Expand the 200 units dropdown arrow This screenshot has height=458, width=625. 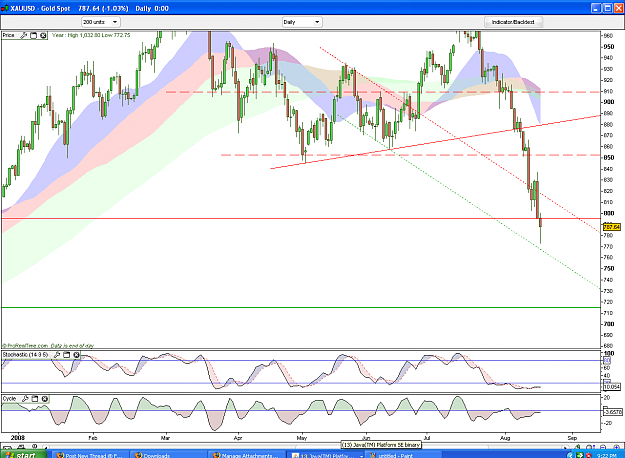click(x=114, y=22)
